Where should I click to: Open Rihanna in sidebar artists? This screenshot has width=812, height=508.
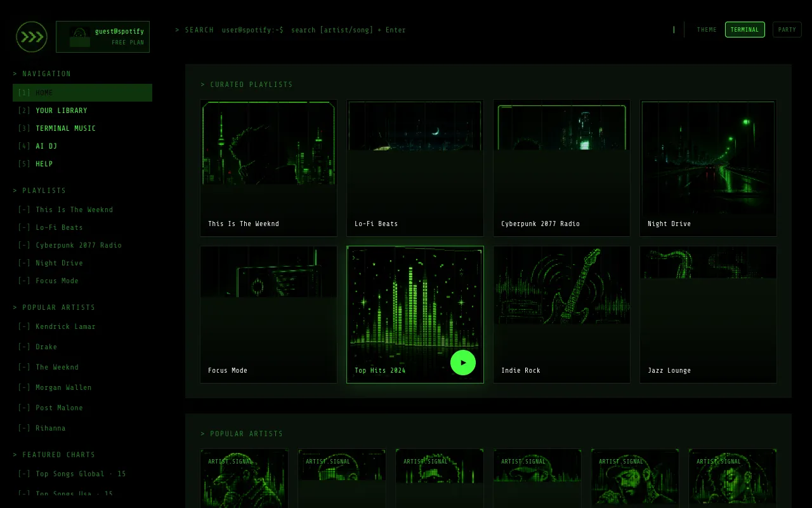(82, 428)
